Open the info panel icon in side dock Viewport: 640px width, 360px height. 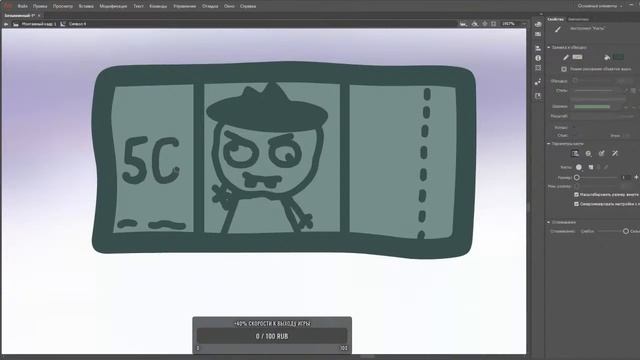tap(538, 58)
